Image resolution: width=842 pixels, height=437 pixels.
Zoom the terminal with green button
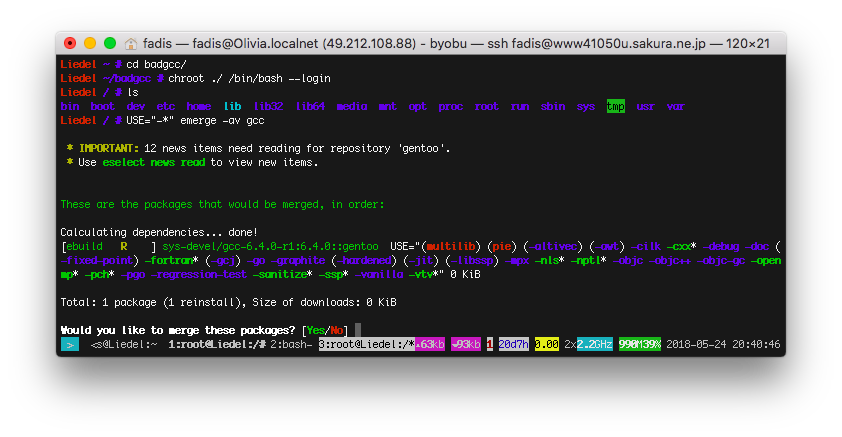pyautogui.click(x=110, y=43)
